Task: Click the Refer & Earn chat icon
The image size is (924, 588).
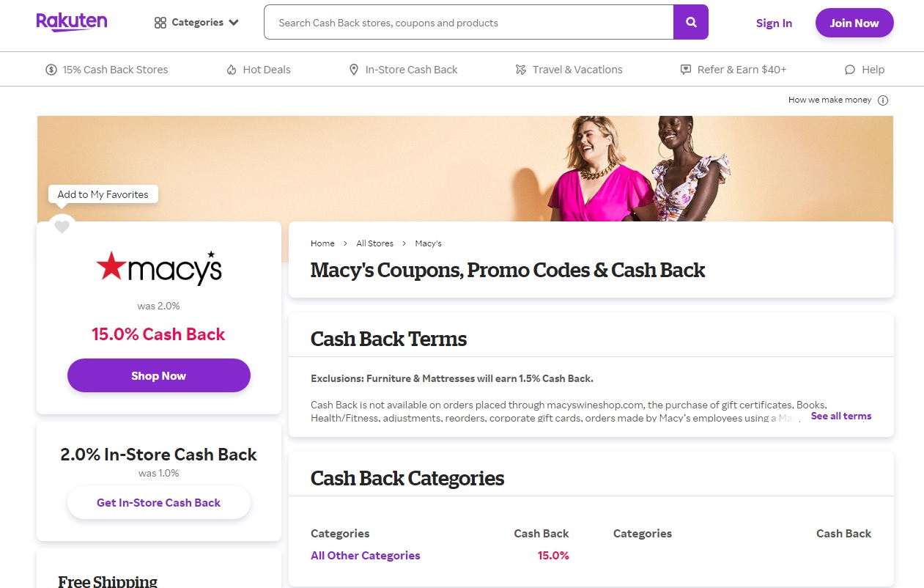Action: point(685,69)
